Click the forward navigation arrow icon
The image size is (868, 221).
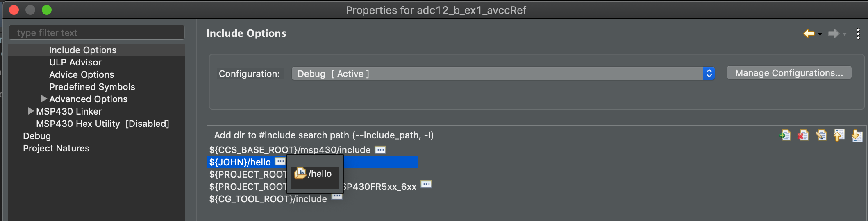click(x=833, y=34)
